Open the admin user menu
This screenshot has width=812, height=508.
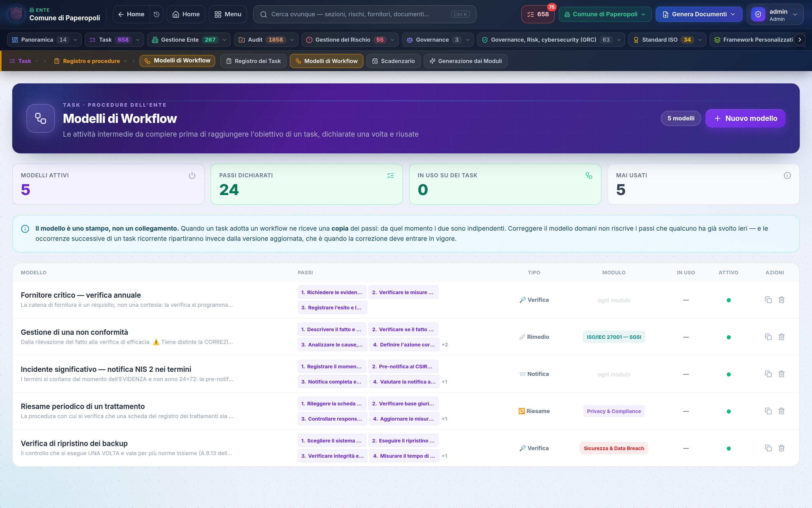point(775,14)
